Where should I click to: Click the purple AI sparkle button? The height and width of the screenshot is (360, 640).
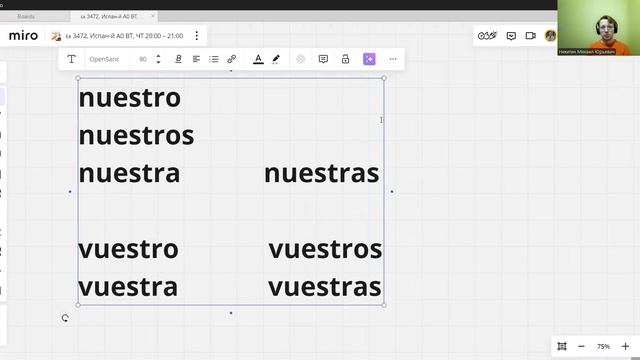369,59
